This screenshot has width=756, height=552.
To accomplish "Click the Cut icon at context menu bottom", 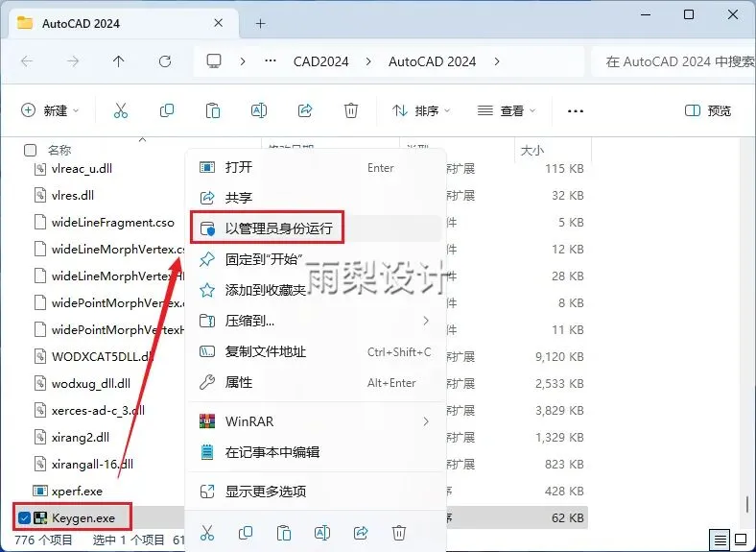I will coord(207,533).
